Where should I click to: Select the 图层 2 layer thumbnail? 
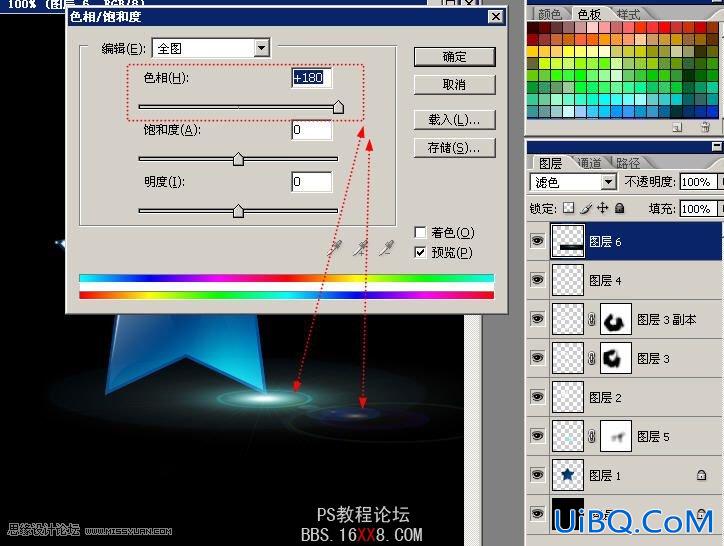568,397
